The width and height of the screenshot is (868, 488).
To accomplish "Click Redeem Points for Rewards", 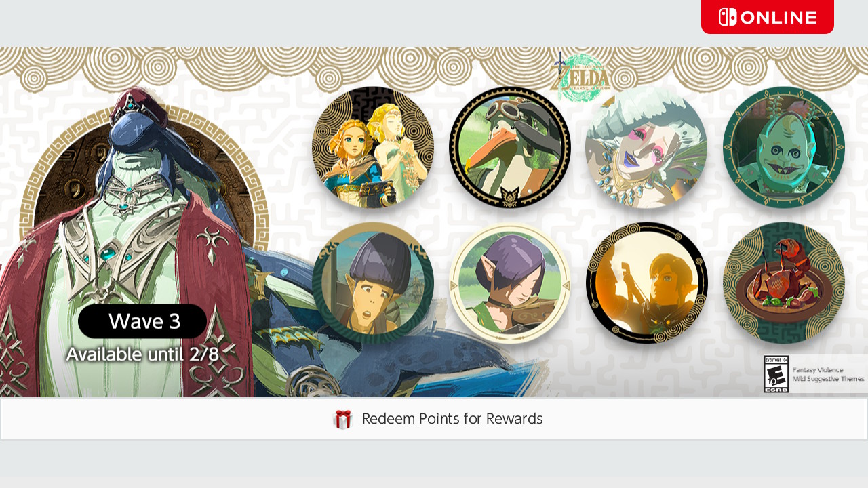I will coord(434,419).
